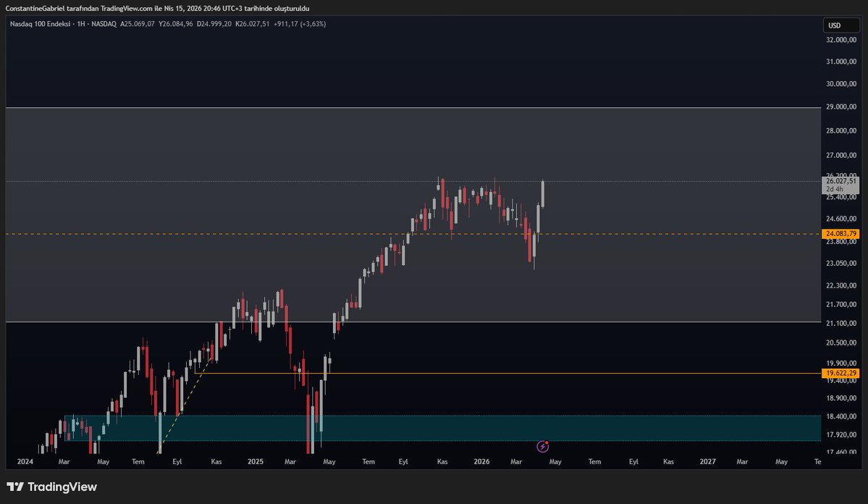The width and height of the screenshot is (868, 504).
Task: Click the 2d 4h countdown label
Action: point(834,190)
